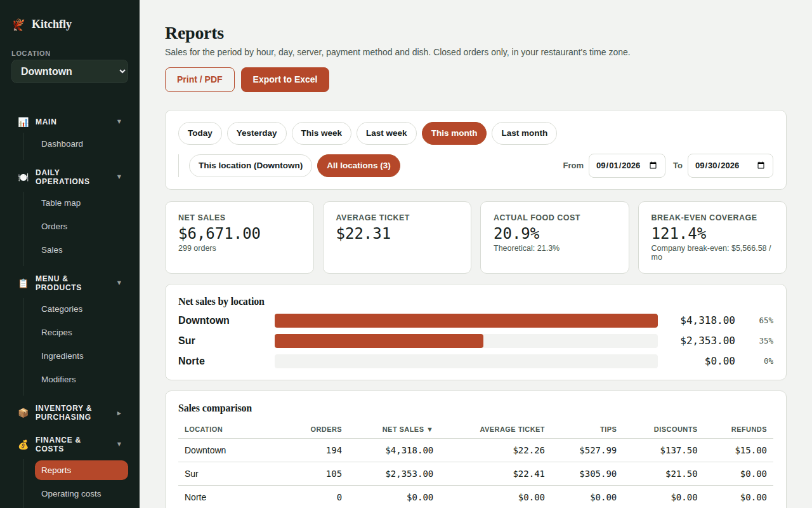Open the From date calendar picker icon

click(x=653, y=165)
